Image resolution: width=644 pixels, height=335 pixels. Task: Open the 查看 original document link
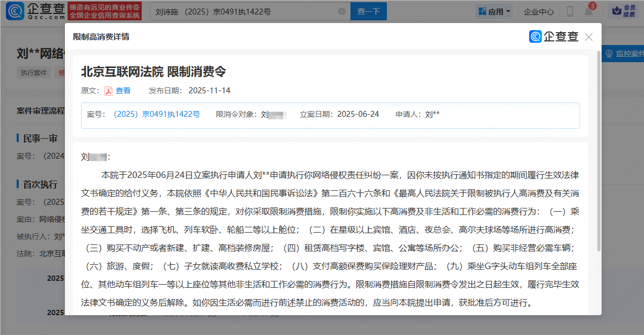pos(123,91)
